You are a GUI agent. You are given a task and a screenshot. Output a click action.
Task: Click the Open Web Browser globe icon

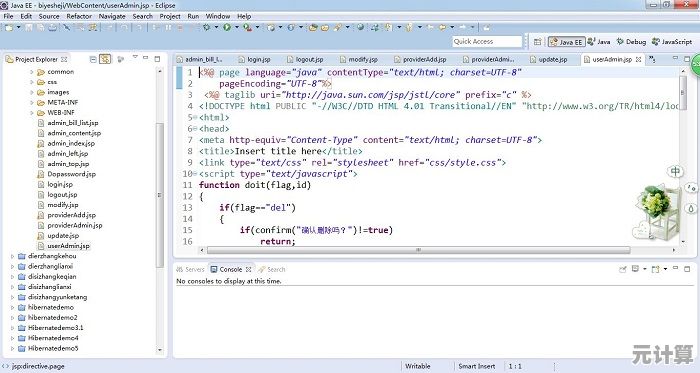[x=360, y=28]
